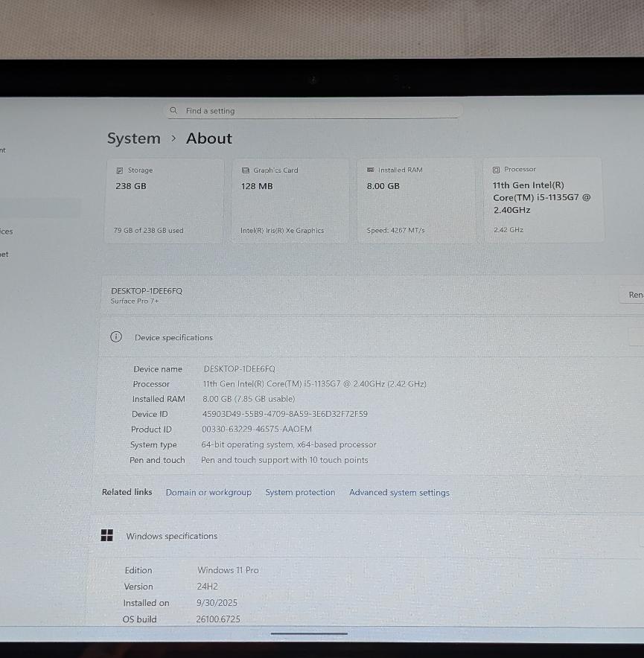The height and width of the screenshot is (658, 644).
Task: Collapse the Windows specifications section
Action: 639,536
